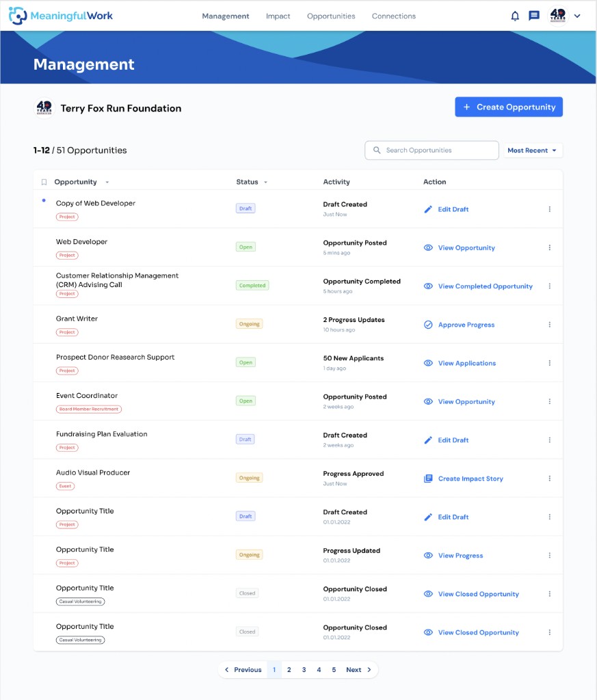Sort by the Status column arrow
Screen dimensions: 597x700
coord(266,182)
